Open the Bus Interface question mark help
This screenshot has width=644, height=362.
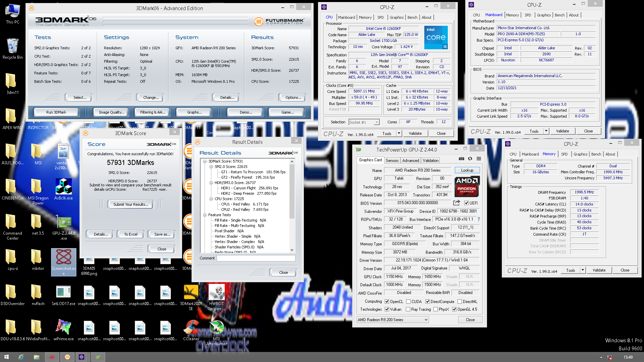click(x=479, y=219)
